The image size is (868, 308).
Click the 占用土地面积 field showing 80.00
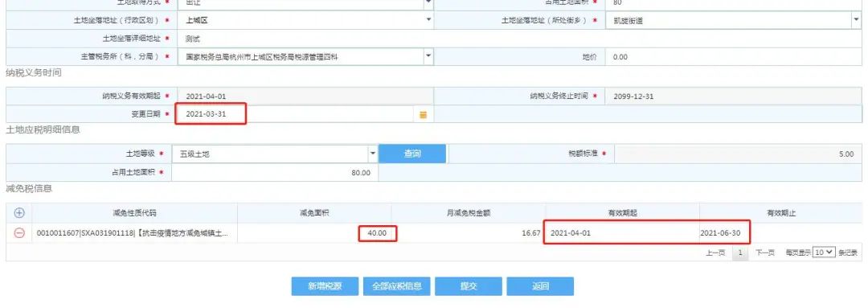point(275,173)
